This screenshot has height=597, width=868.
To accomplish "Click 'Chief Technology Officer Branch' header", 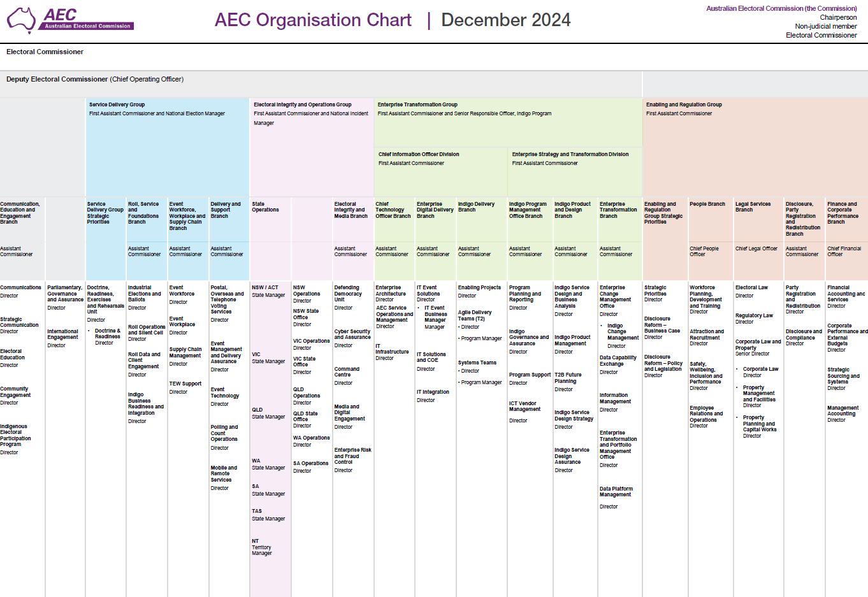I will (x=393, y=210).
